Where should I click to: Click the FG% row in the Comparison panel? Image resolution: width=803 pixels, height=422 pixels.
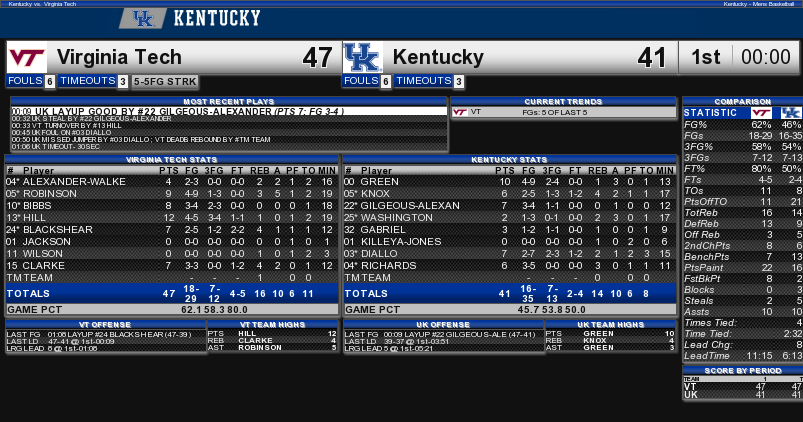tap(743, 124)
